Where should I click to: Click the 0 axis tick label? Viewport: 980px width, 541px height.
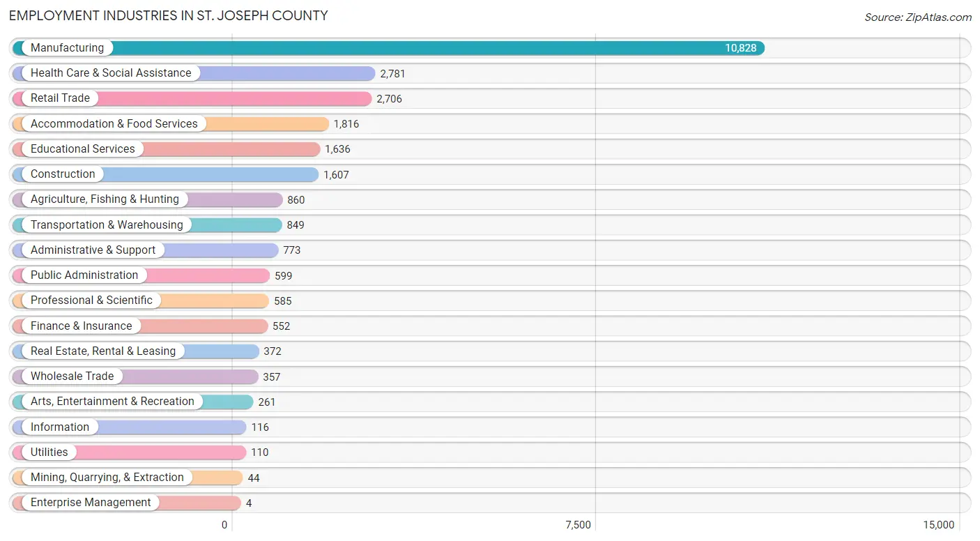click(224, 525)
